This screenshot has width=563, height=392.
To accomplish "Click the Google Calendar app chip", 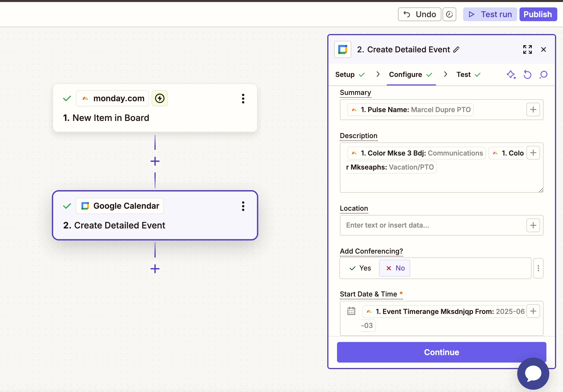I will coord(120,206).
